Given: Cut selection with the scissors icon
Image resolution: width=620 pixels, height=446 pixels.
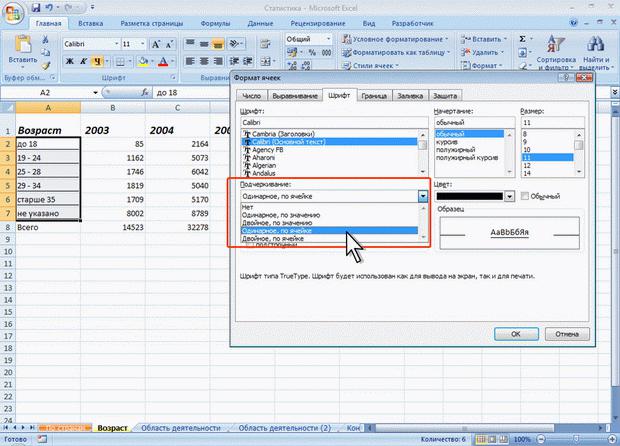Looking at the screenshot, I should (x=46, y=39).
